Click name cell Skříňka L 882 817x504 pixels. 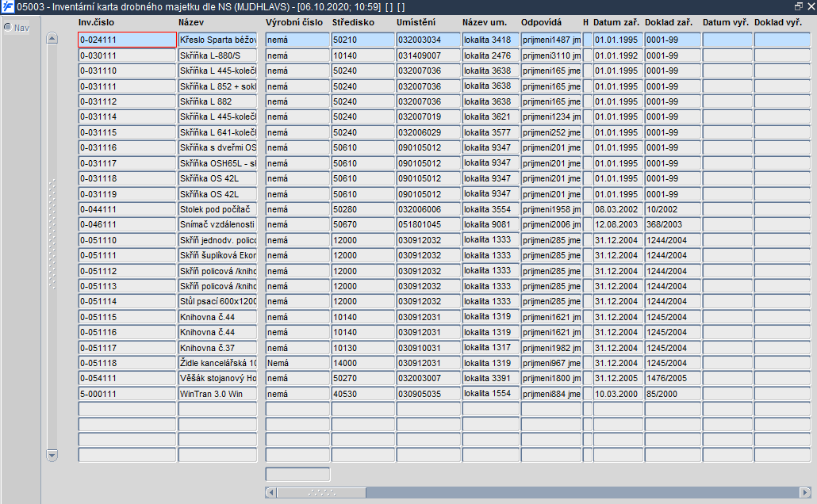tap(218, 101)
